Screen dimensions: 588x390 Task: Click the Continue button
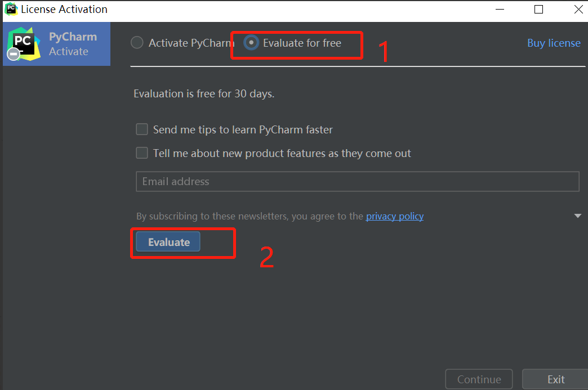pos(479,379)
